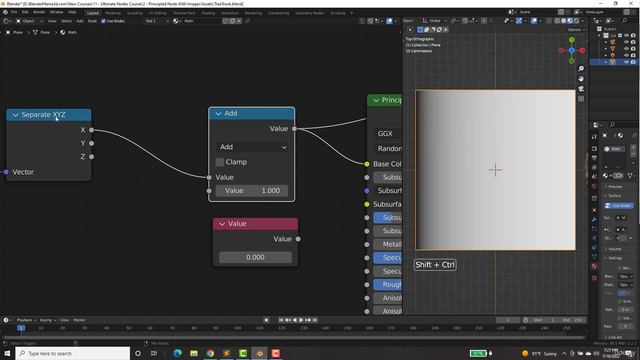Select solid viewport shading
Screen dimensions: 640x360
(x=564, y=21)
